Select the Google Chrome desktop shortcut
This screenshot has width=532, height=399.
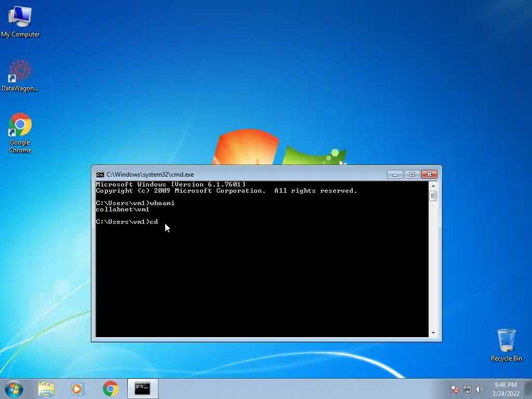coord(20,133)
